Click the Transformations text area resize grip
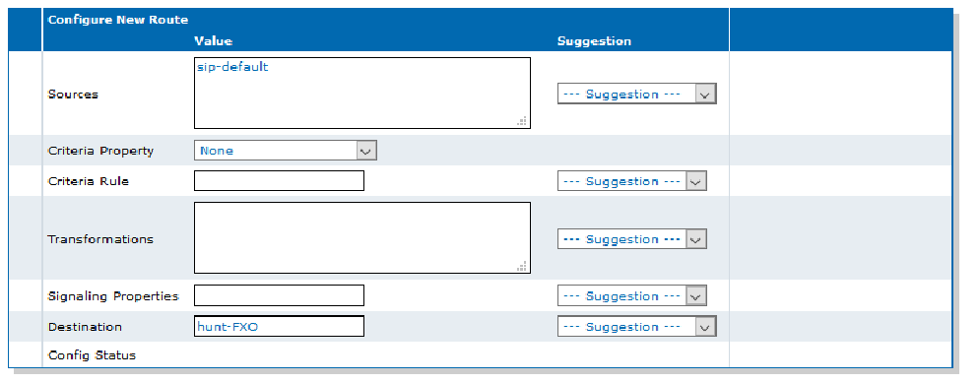980x383 pixels. [522, 266]
